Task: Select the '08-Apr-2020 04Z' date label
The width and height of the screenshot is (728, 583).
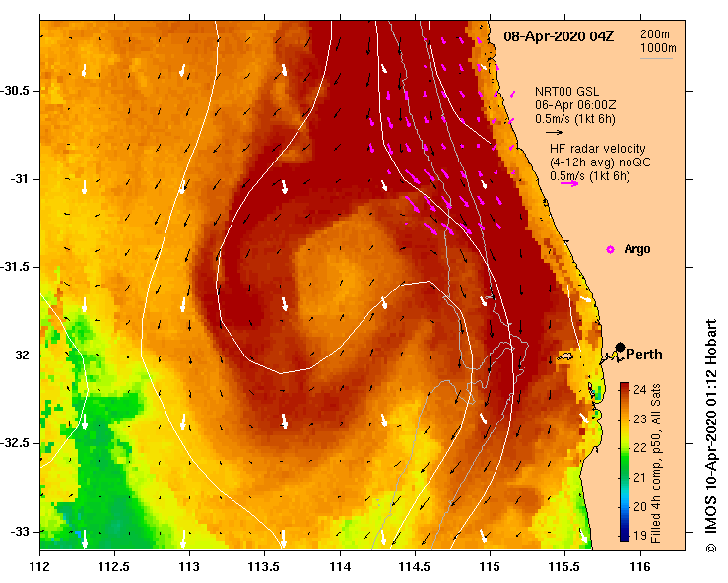Action: (x=559, y=36)
